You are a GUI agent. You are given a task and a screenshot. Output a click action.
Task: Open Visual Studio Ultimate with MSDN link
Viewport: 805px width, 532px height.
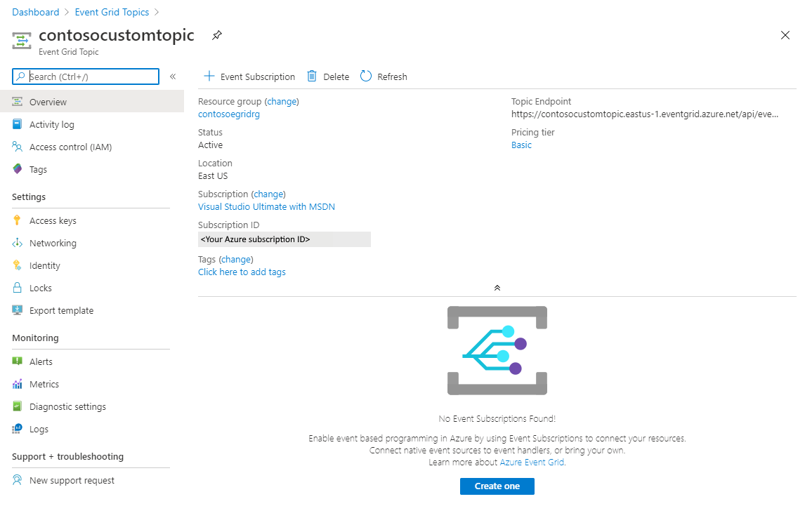click(266, 207)
